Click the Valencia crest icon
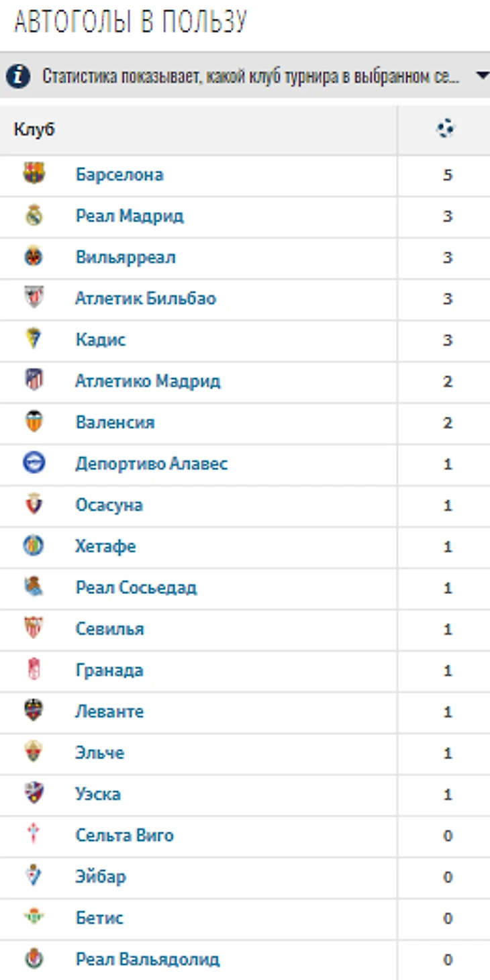This screenshot has height=980, width=490. [x=34, y=422]
